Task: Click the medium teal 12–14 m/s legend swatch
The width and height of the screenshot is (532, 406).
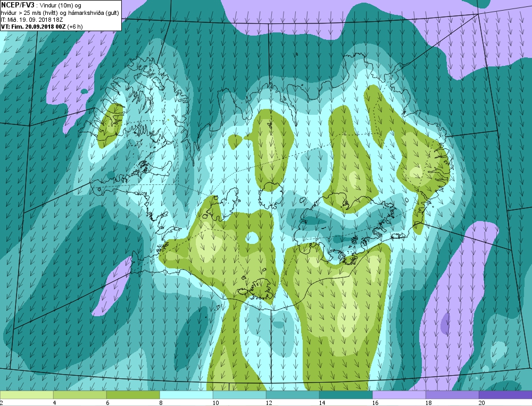Action: point(293,395)
